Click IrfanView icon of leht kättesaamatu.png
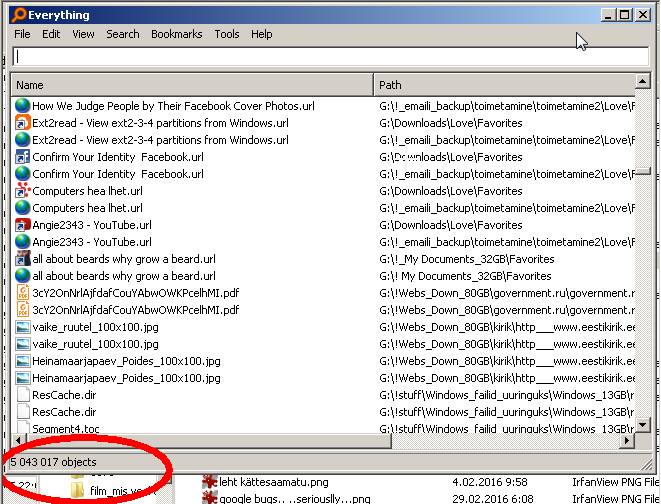Image resolution: width=661 pixels, height=504 pixels. coord(210,482)
